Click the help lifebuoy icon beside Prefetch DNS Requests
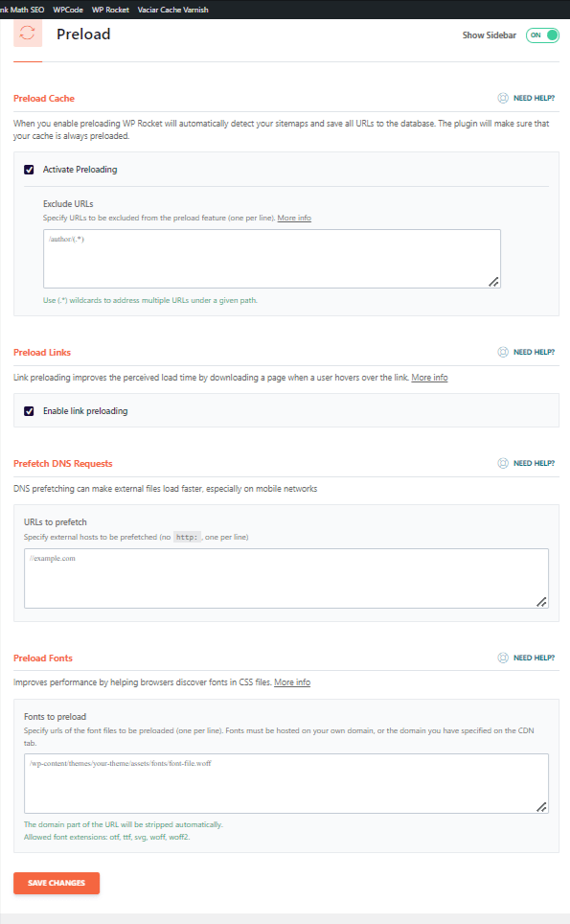 point(503,463)
